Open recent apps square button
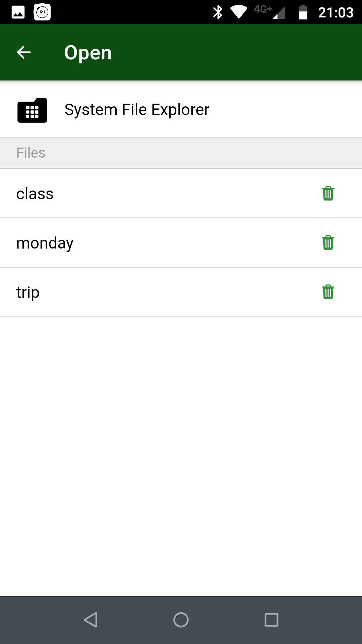The width and height of the screenshot is (362, 644). 271,620
